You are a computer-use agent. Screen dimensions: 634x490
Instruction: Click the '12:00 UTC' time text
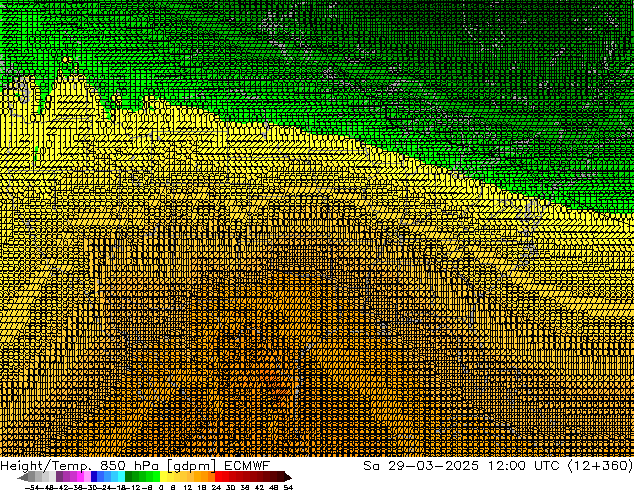pos(523,466)
